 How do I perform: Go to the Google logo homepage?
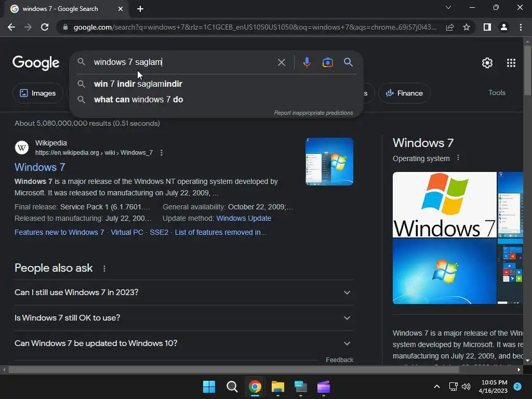36,63
